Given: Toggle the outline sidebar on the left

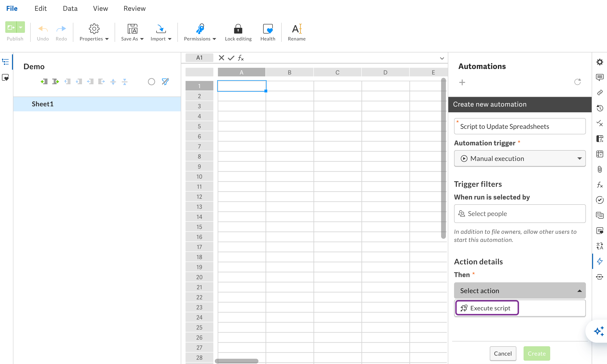Looking at the screenshot, I should (6, 62).
